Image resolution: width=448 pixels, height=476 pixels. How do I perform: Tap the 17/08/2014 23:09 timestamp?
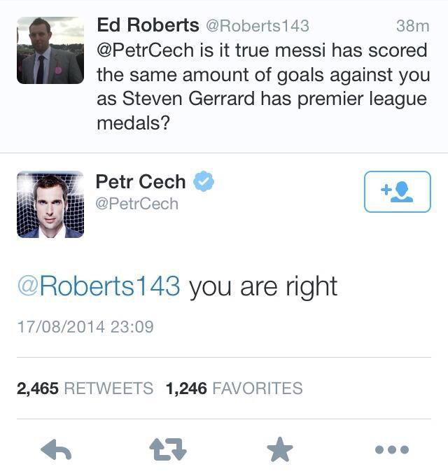click(85, 326)
